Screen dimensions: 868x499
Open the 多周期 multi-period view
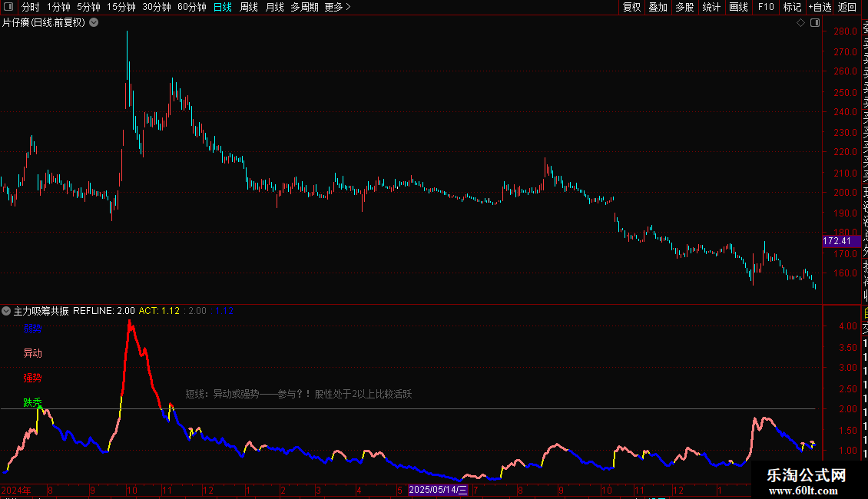pos(304,7)
